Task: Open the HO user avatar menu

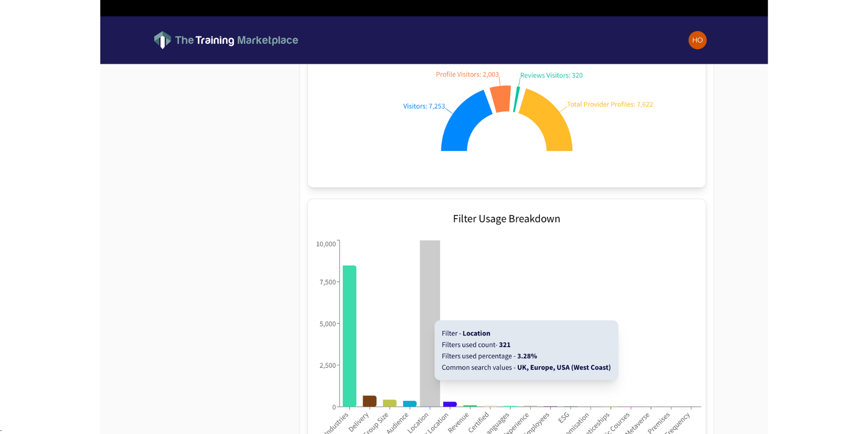Action: tap(697, 40)
